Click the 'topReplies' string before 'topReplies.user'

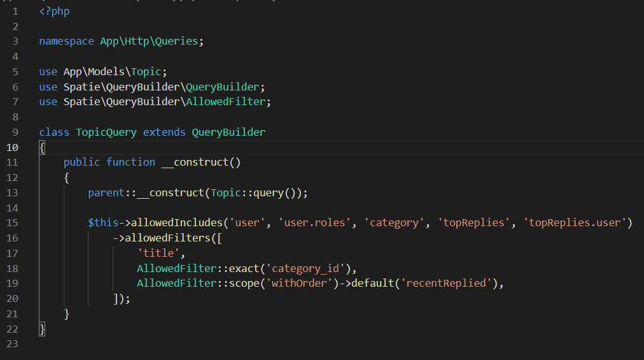(474, 222)
